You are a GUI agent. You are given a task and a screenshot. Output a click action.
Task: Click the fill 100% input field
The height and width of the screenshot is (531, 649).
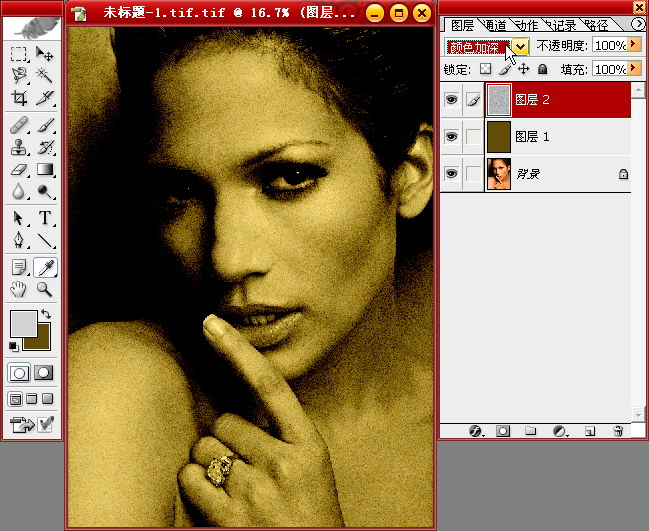tap(610, 69)
